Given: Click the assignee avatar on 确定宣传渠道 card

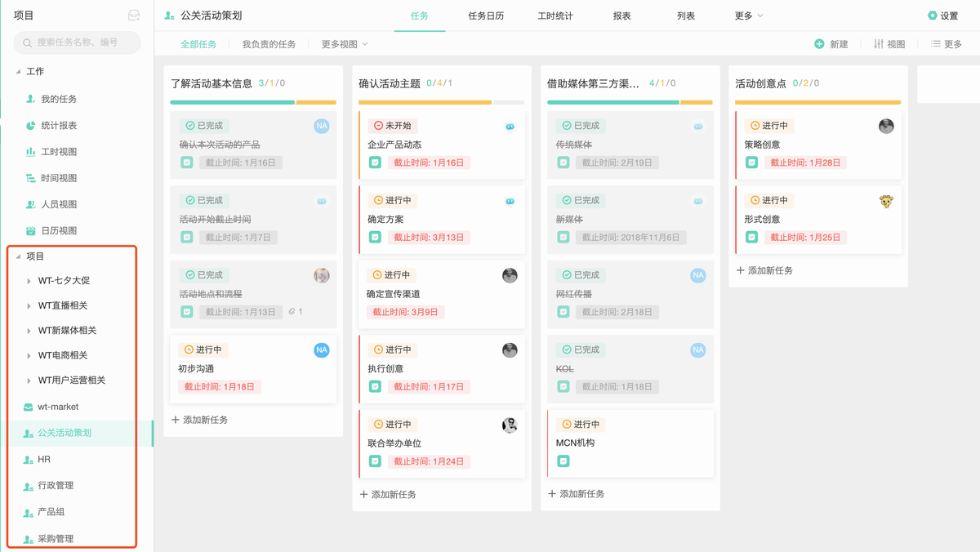Looking at the screenshot, I should pyautogui.click(x=510, y=276).
